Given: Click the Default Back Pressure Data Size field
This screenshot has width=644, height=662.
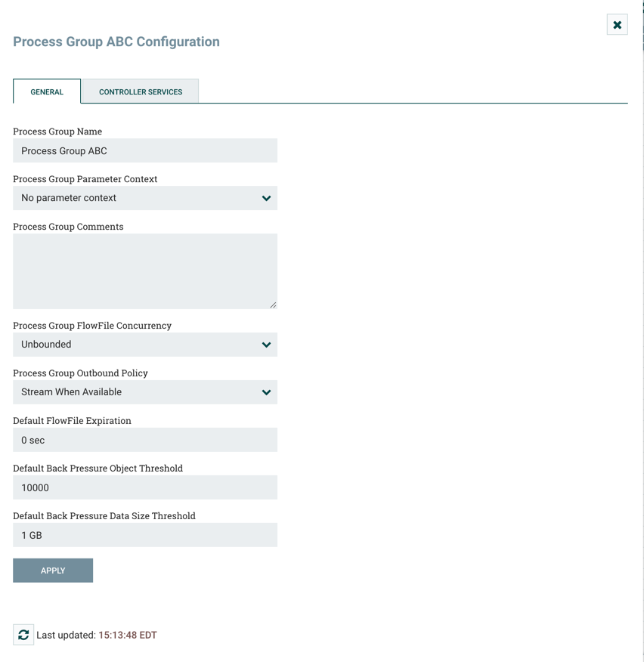Looking at the screenshot, I should 144,535.
